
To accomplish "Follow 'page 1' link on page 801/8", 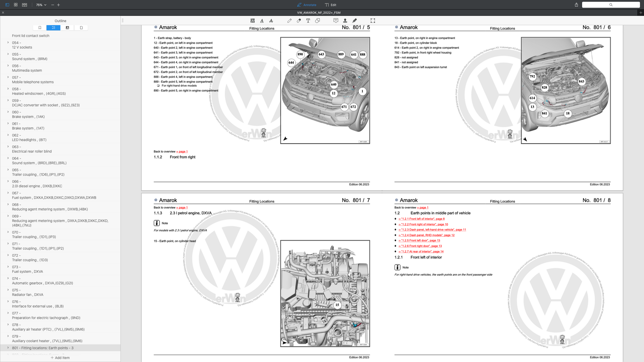I will point(423,208).
